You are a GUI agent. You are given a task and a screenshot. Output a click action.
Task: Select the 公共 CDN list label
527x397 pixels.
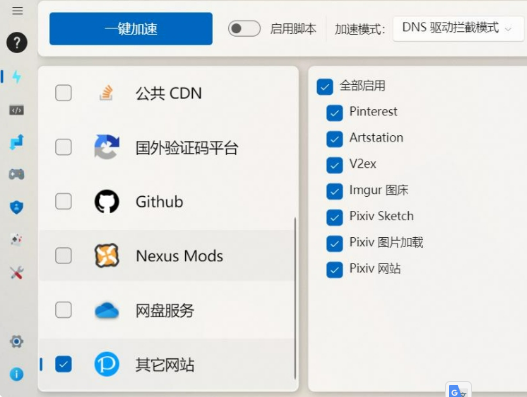click(169, 93)
